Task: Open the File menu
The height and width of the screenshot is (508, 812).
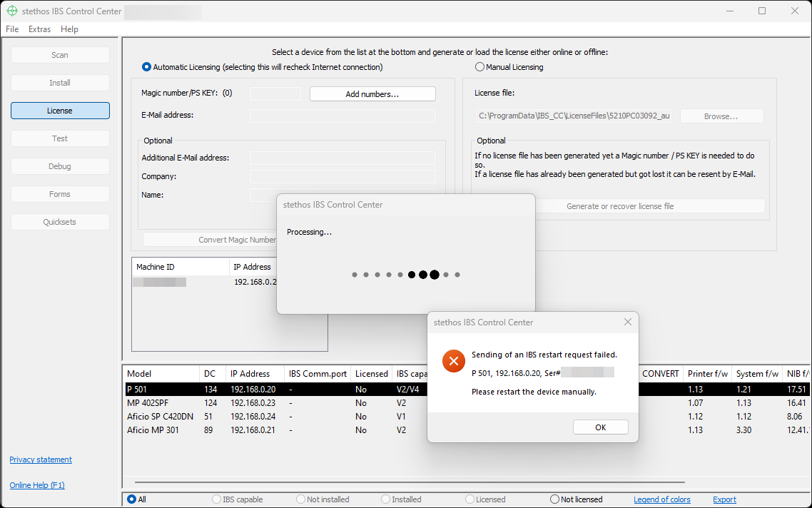Action: 12,29
